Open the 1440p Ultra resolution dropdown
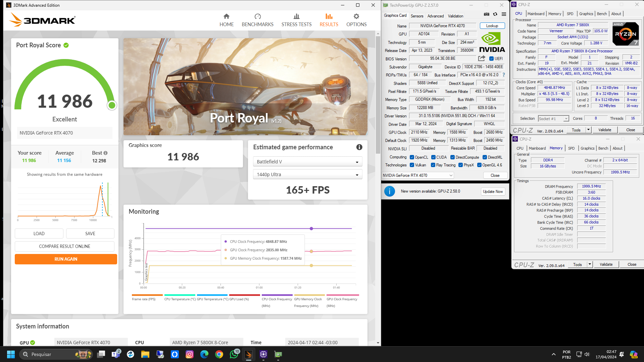This screenshot has height=362, width=644. point(307,174)
